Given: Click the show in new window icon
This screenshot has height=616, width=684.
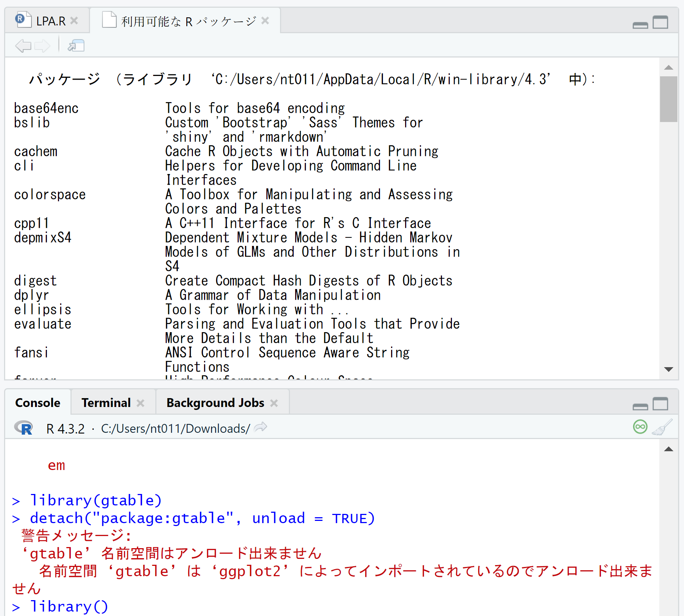Looking at the screenshot, I should 76,46.
